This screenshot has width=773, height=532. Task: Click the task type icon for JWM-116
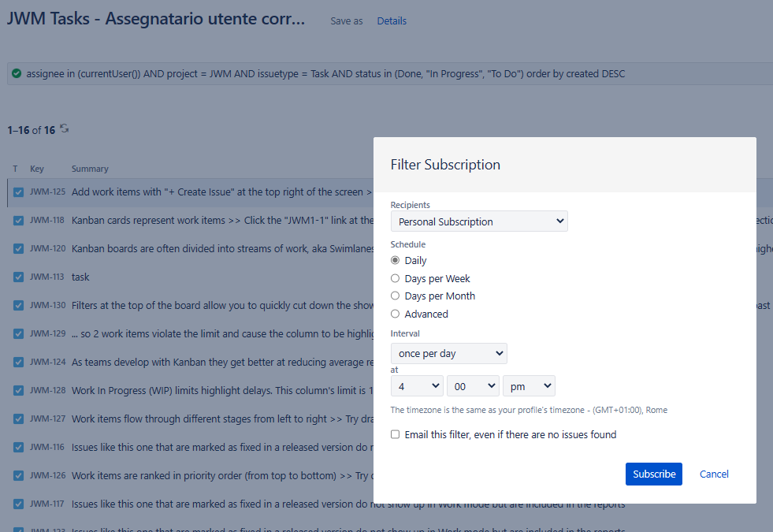point(18,447)
